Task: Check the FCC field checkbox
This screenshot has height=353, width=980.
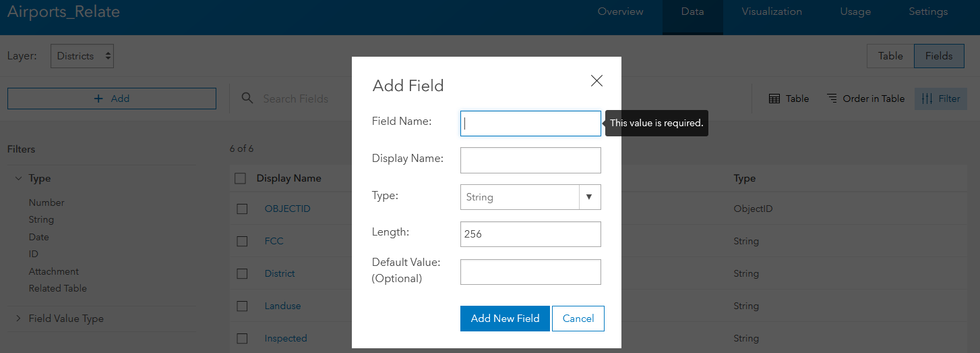Action: (x=242, y=242)
